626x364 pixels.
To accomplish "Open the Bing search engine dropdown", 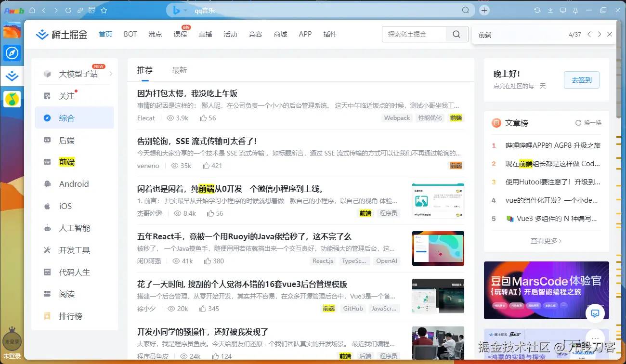I will tap(180, 10).
